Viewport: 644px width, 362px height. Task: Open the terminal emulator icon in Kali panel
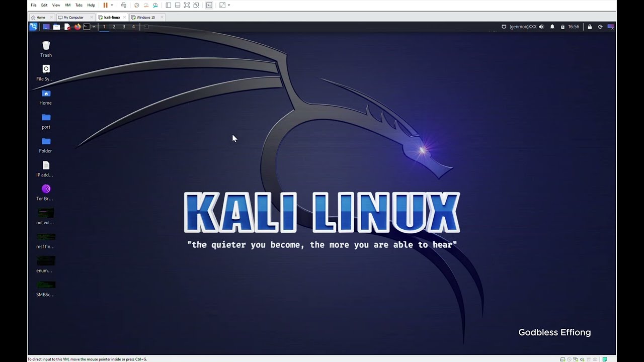click(x=87, y=27)
